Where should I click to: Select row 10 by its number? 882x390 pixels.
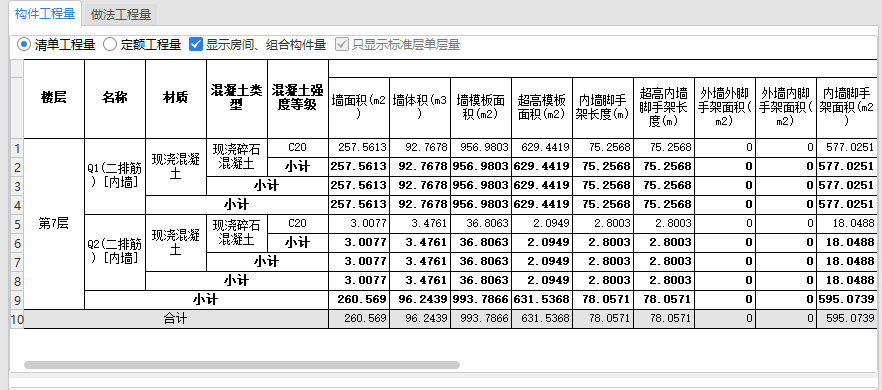(x=16, y=319)
